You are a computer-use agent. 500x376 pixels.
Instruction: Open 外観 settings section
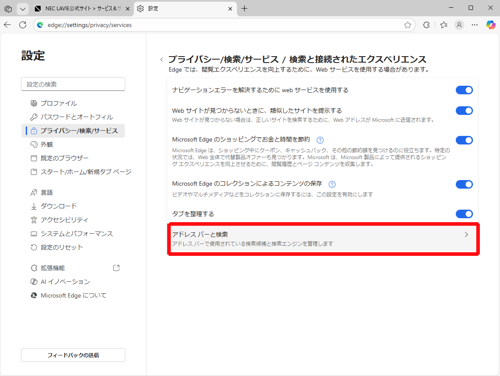(73, 144)
